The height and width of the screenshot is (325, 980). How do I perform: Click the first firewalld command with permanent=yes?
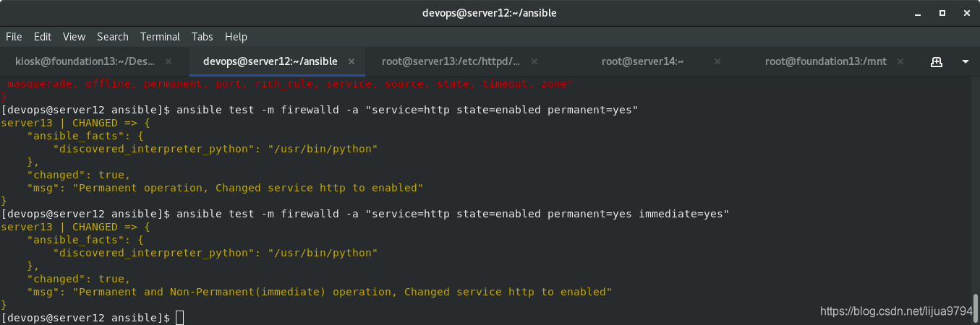click(407, 110)
